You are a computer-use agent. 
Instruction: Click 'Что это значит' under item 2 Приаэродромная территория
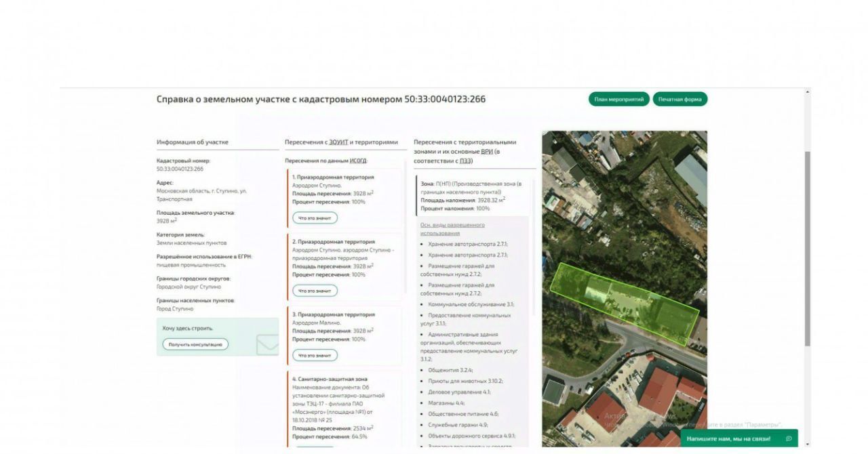click(x=315, y=291)
